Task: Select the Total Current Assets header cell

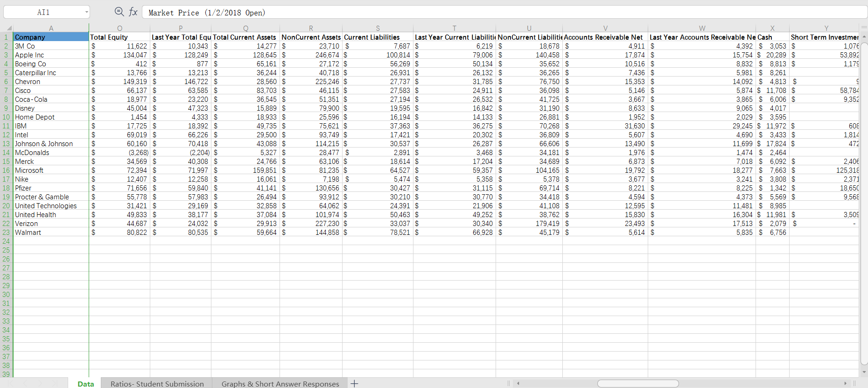Action: pos(245,37)
